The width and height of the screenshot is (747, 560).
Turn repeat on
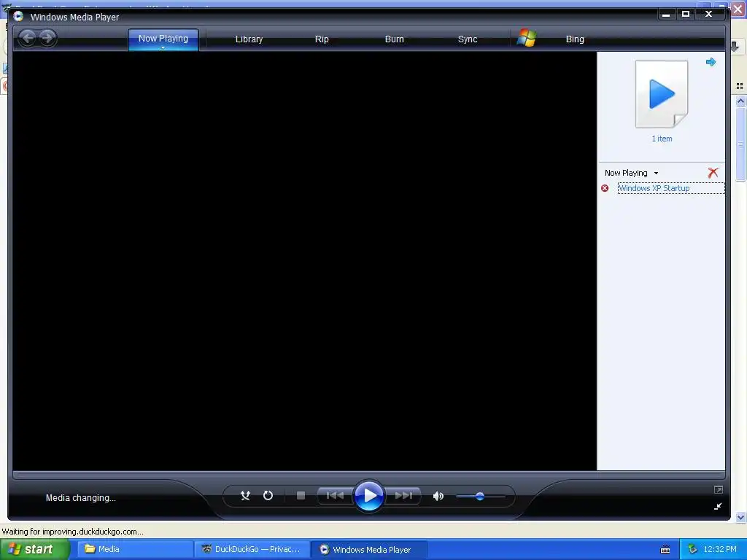pyautogui.click(x=268, y=496)
